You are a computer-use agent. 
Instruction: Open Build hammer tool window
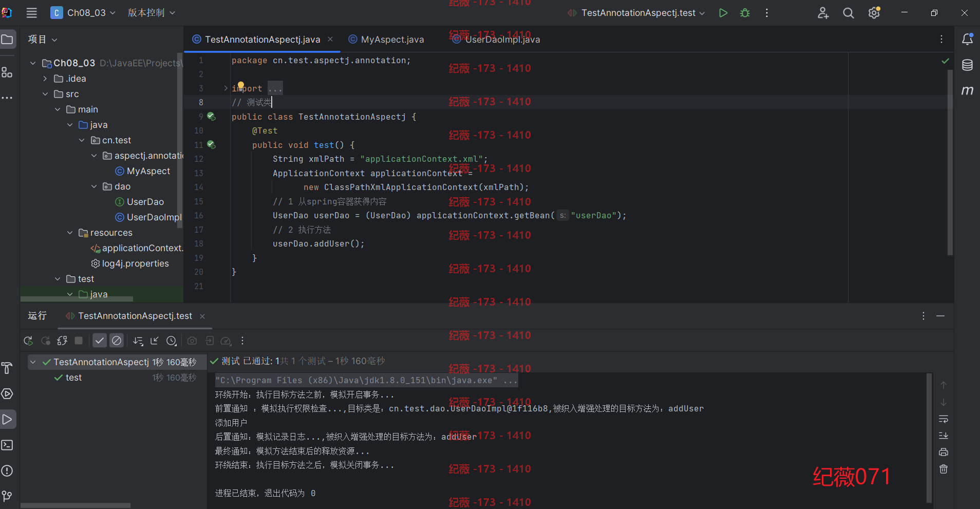click(7, 368)
